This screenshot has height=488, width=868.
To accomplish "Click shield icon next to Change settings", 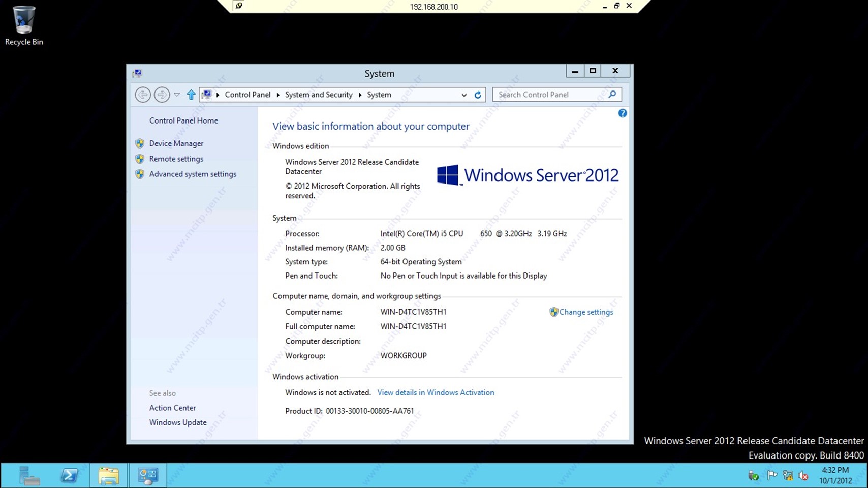I will pos(554,312).
